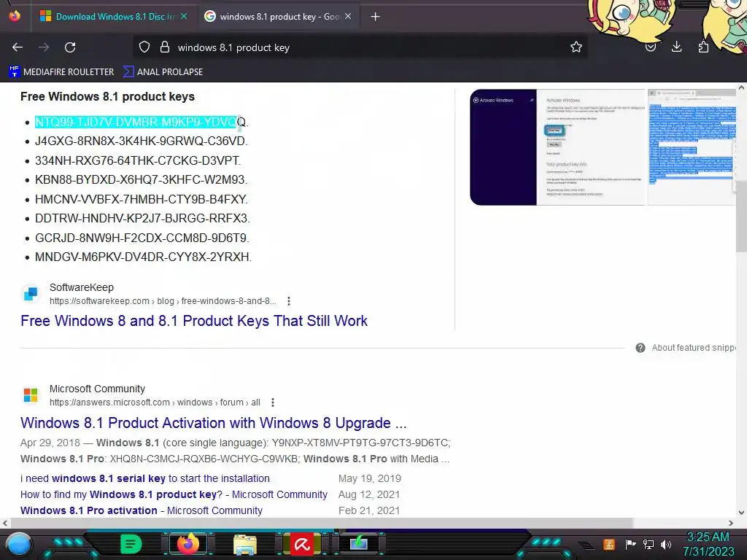Bookmark this page with the star icon
747x560 pixels.
(576, 47)
